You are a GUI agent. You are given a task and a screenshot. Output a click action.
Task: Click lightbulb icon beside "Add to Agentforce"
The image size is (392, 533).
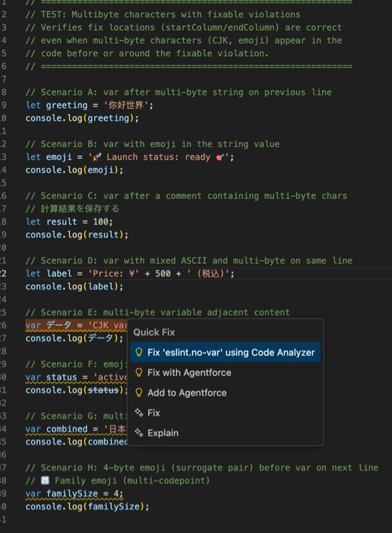click(x=139, y=392)
